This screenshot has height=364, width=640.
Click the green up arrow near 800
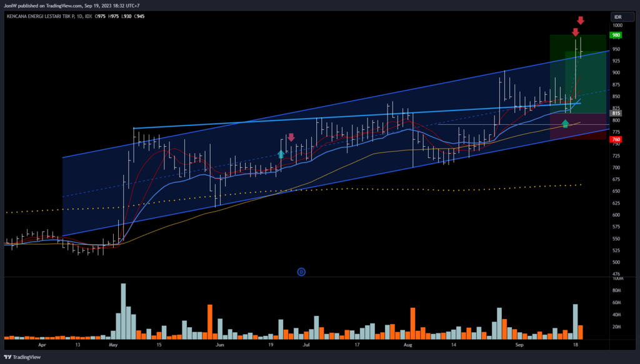(x=566, y=124)
